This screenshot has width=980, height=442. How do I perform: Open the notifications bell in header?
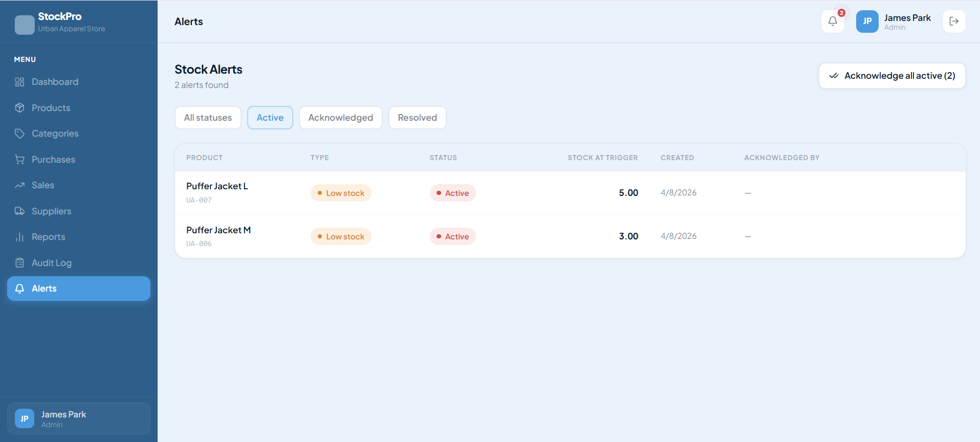(833, 21)
